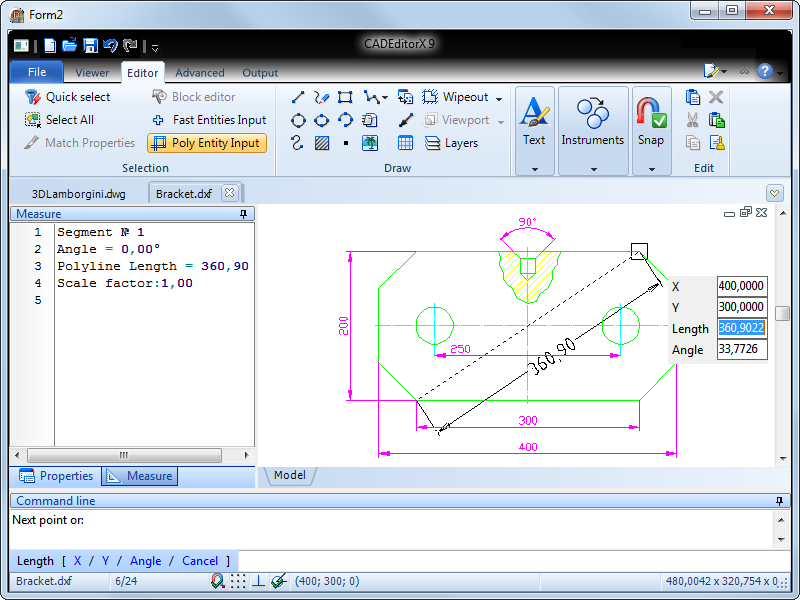Collapse the ribbon with the chevron
Image resolution: width=800 pixels, height=600 pixels.
[744, 71]
